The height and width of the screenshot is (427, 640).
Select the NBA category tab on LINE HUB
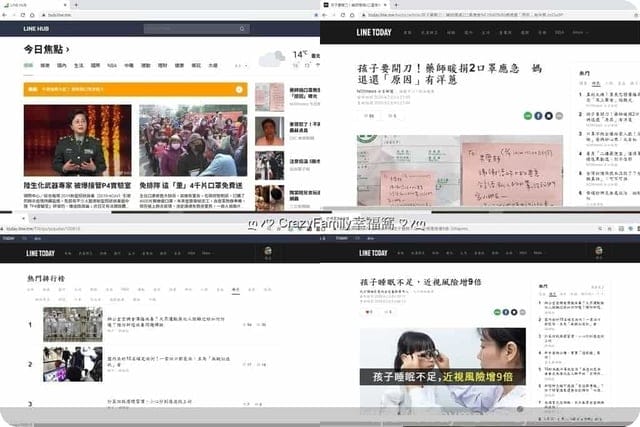[x=112, y=65]
